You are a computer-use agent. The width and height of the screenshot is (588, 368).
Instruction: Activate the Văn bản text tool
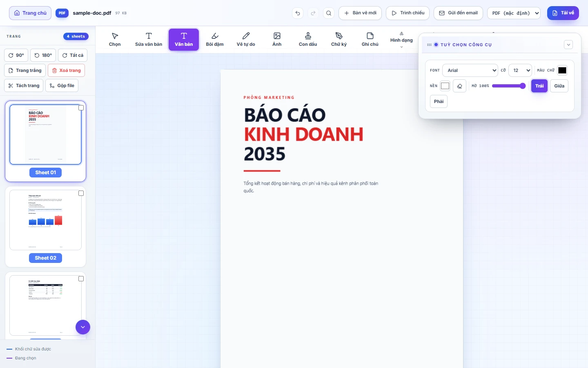[x=184, y=40]
